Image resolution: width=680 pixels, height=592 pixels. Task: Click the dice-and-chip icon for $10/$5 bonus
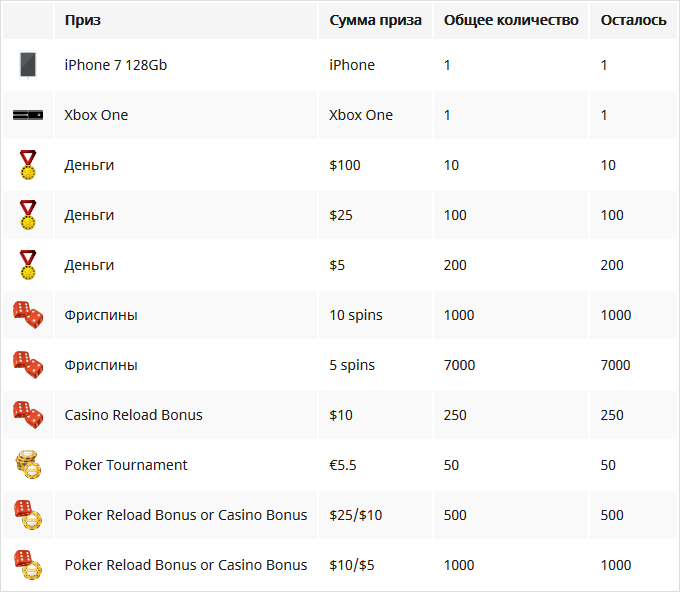coord(28,565)
